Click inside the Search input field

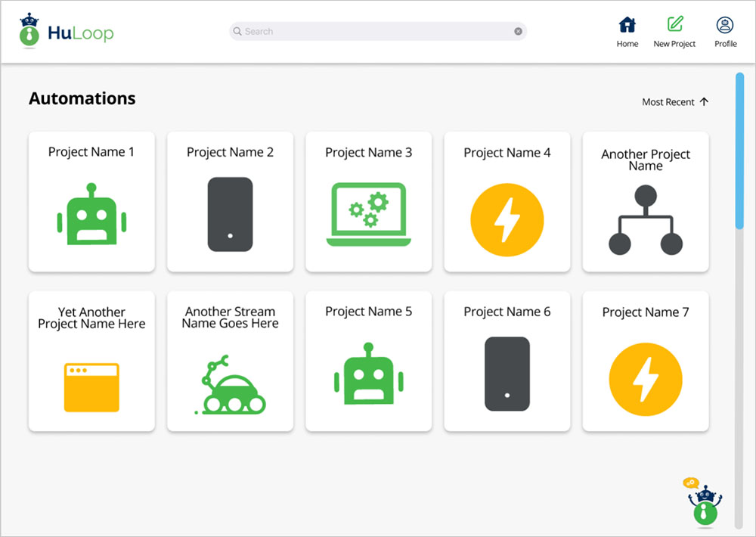[x=370, y=32]
